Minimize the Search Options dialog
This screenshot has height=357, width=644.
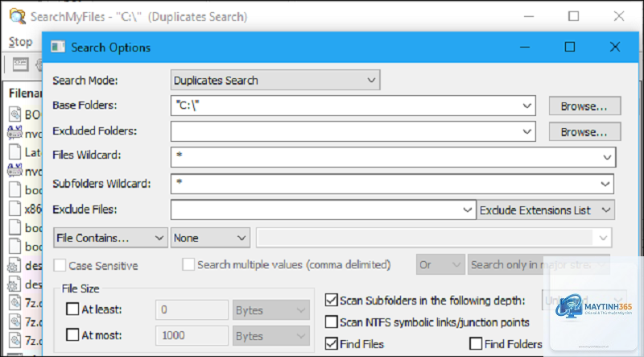click(x=525, y=47)
